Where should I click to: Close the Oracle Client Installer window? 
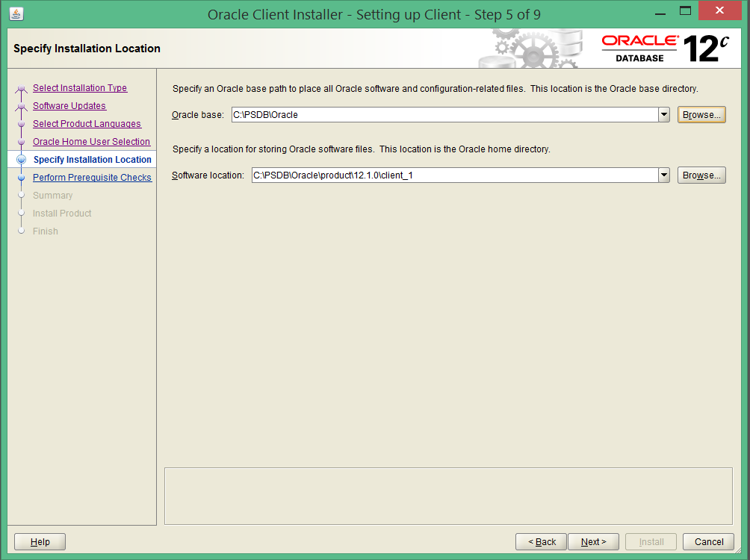coord(719,10)
